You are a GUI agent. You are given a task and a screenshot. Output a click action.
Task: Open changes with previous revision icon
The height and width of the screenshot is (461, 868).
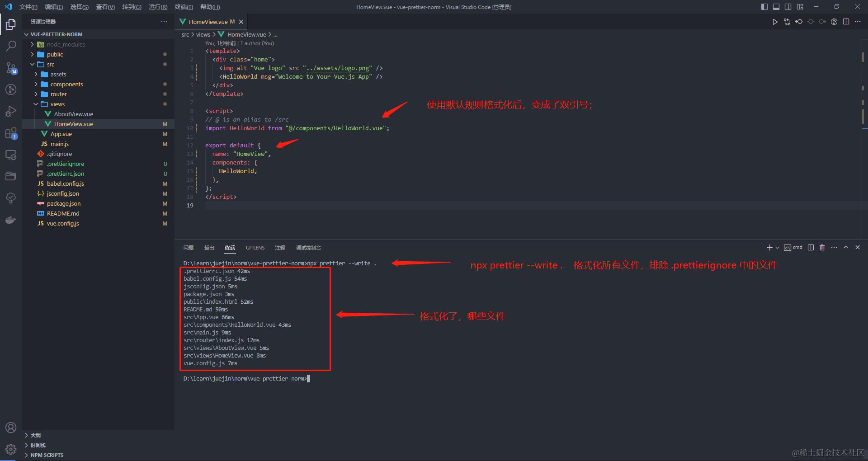(x=799, y=22)
